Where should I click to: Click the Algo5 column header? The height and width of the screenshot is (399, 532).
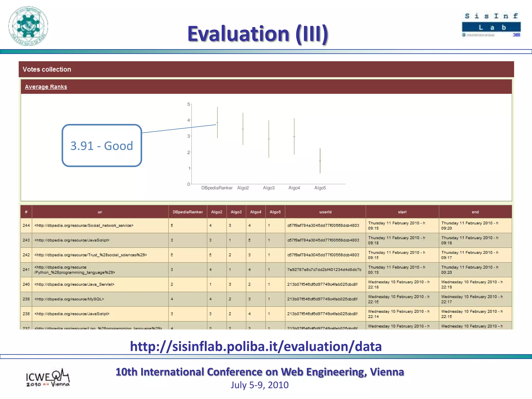(275, 212)
